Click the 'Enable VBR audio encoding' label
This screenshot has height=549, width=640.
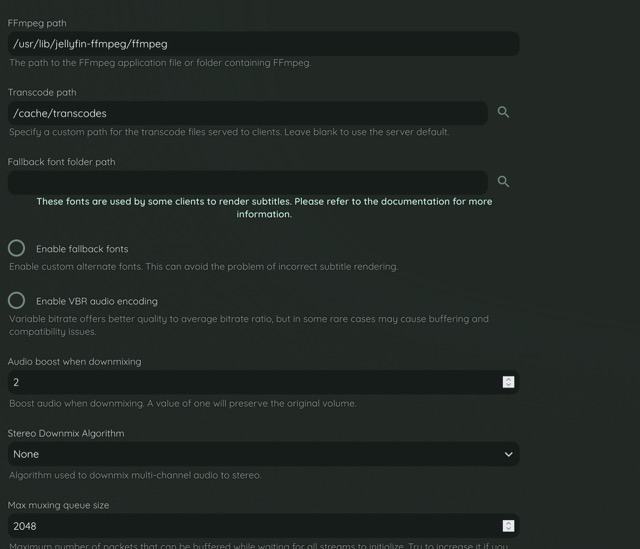97,301
